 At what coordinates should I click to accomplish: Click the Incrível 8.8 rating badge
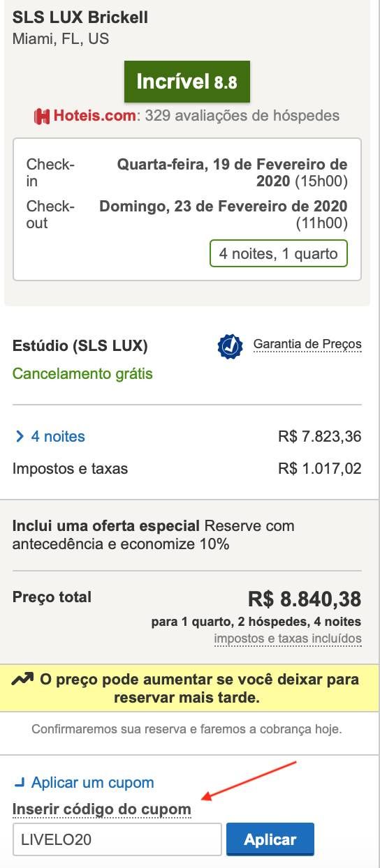tap(187, 82)
